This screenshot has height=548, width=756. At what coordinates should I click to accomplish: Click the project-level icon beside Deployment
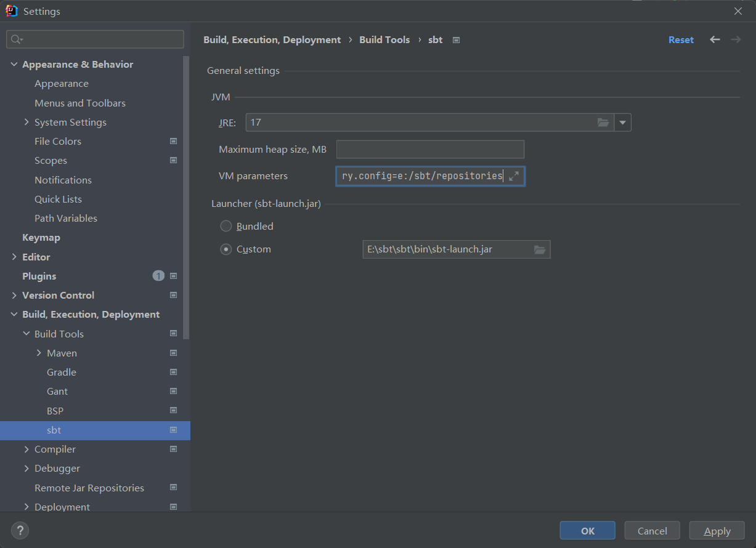coord(173,507)
